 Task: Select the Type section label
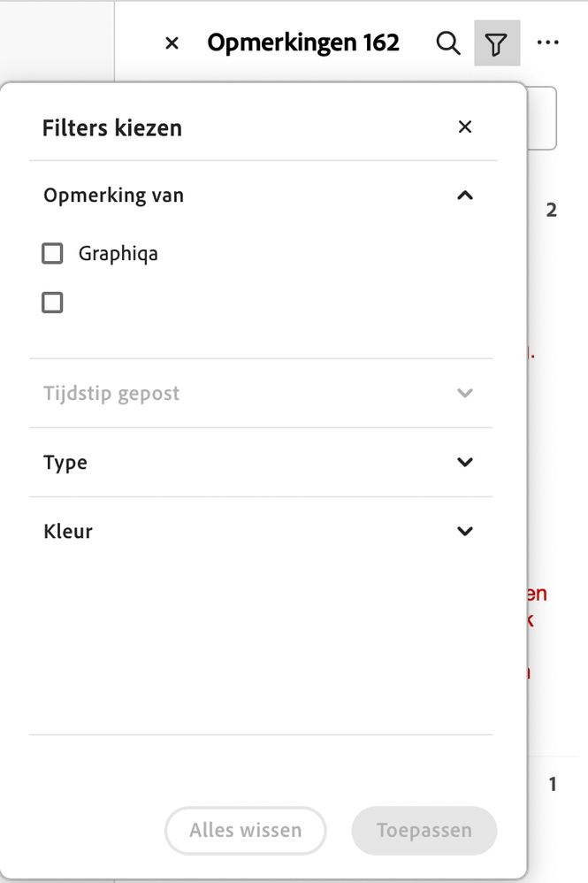65,463
